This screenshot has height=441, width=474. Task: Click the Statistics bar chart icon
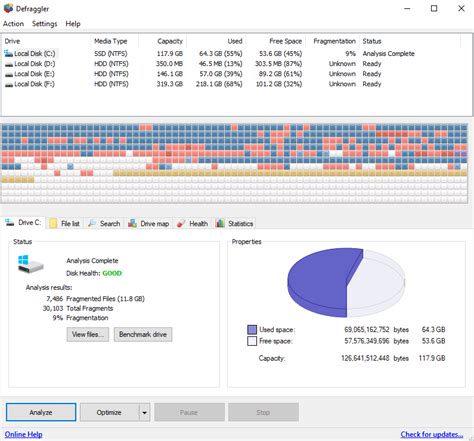point(220,223)
